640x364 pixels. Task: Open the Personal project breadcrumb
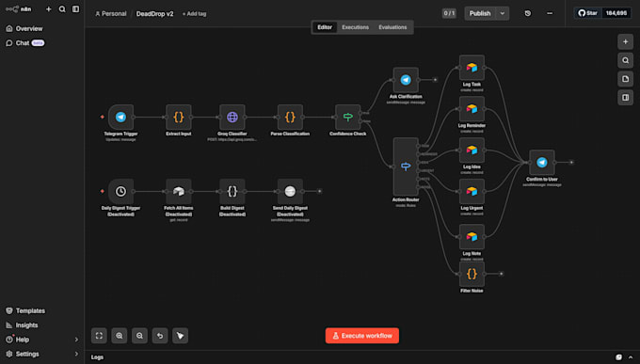click(111, 14)
